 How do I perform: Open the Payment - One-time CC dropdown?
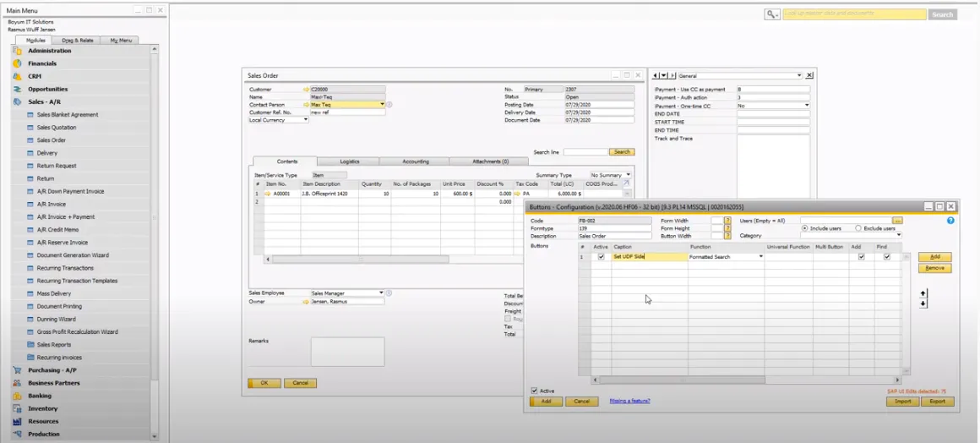(807, 106)
